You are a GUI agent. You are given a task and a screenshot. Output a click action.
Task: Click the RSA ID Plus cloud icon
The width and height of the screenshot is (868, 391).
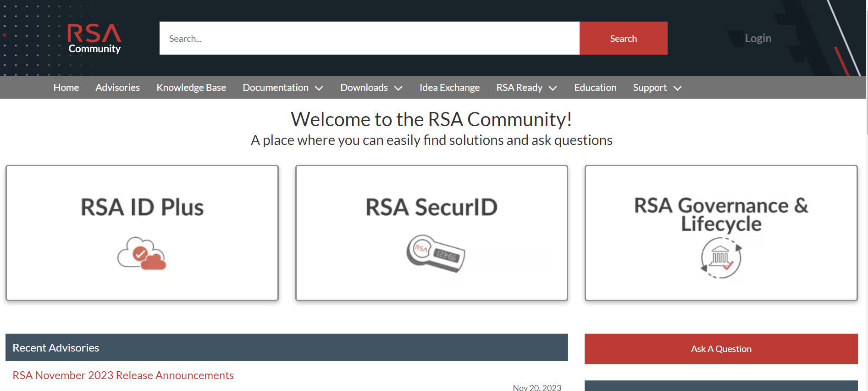point(142,253)
